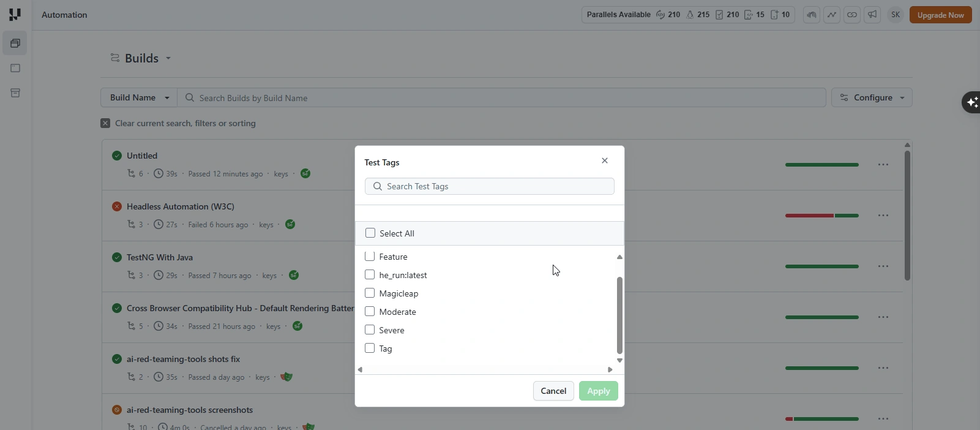This screenshot has height=430, width=980.
Task: Click the Builds heading filter icon
Action: point(114,58)
